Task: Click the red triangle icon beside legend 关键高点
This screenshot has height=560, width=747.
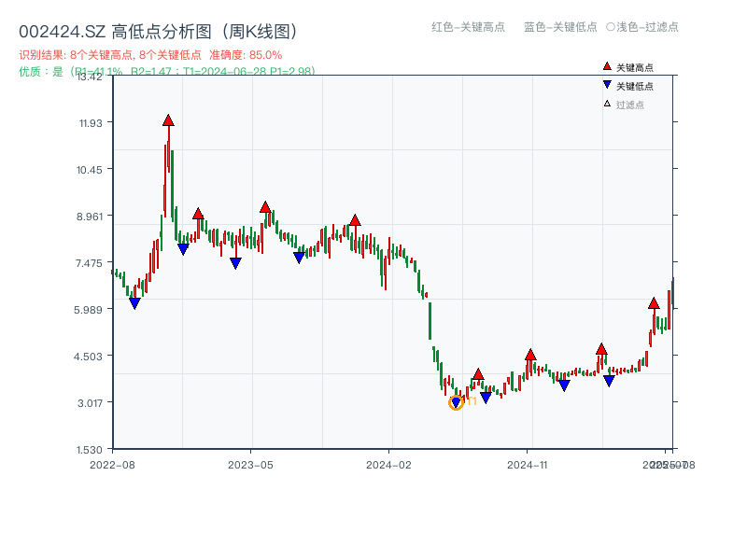Action: pyautogui.click(x=607, y=67)
